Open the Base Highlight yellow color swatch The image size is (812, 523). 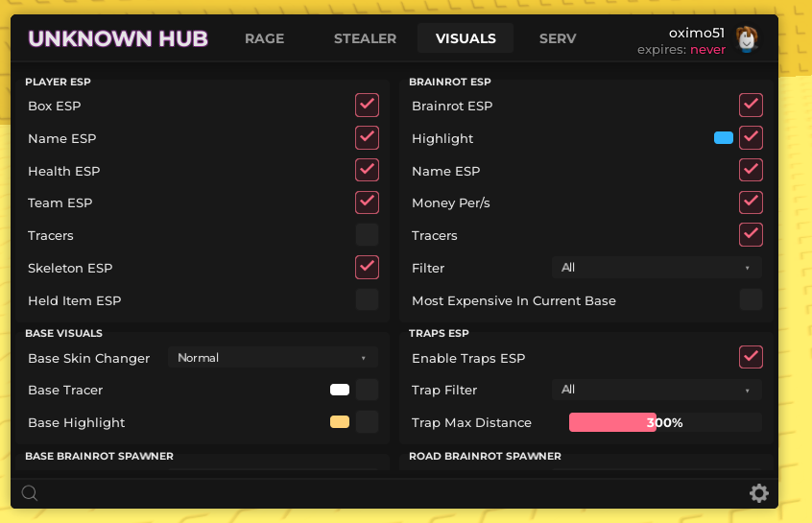click(x=340, y=422)
